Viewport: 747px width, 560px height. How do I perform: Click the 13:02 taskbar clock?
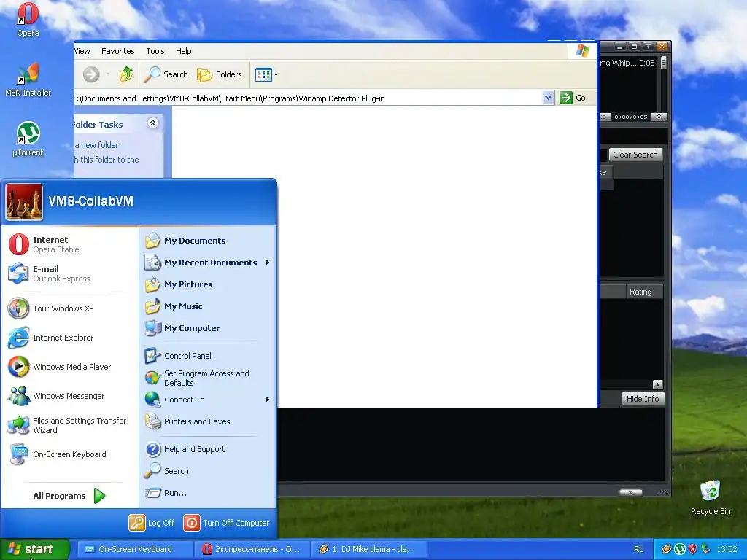[x=727, y=549]
